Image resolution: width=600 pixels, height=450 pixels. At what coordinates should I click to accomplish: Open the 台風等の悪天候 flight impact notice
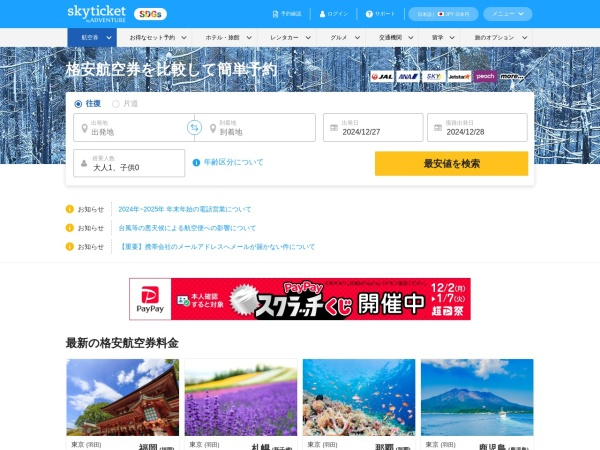tap(187, 228)
